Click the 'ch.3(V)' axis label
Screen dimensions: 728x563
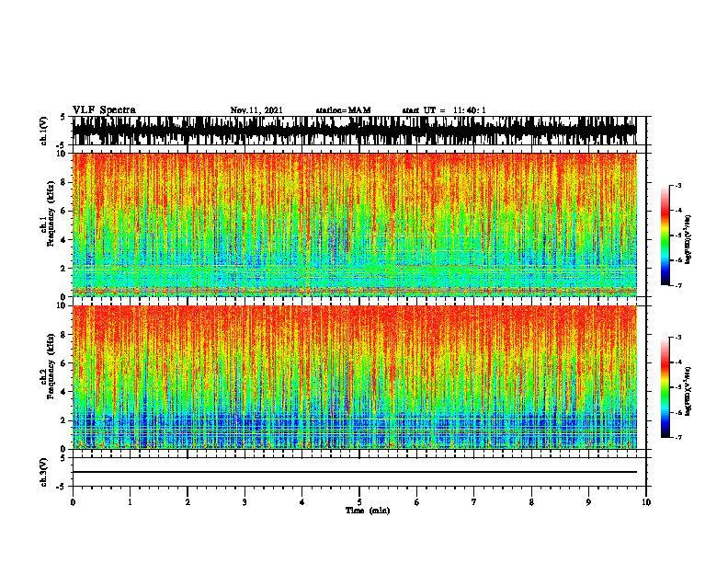point(44,472)
